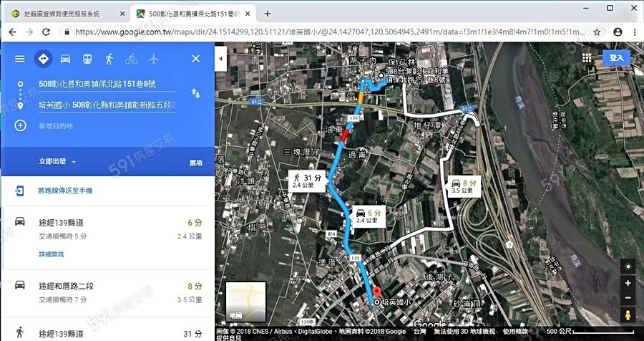
Task: Open the Google apps grid
Action: (587, 58)
